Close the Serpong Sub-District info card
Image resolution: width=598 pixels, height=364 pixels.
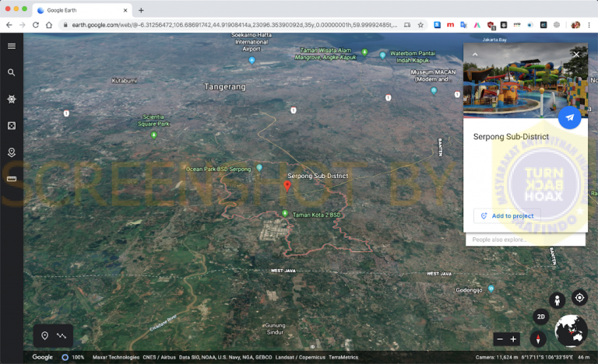click(576, 54)
